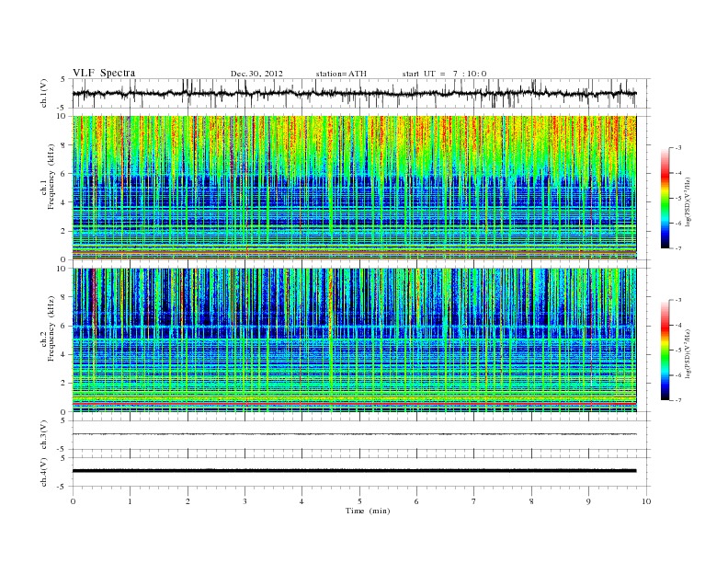Viewport: 728px width, 563px height.
Task: Click the time axis tick label "8"
Action: click(531, 501)
